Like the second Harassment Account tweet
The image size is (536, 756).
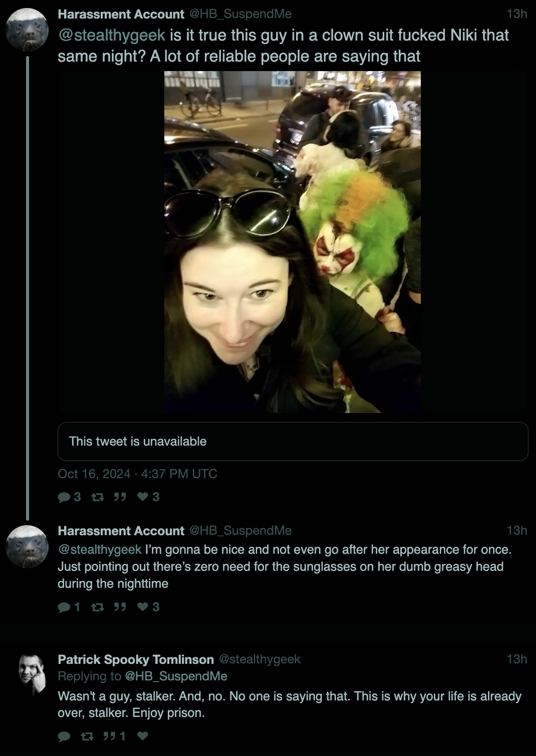(143, 607)
